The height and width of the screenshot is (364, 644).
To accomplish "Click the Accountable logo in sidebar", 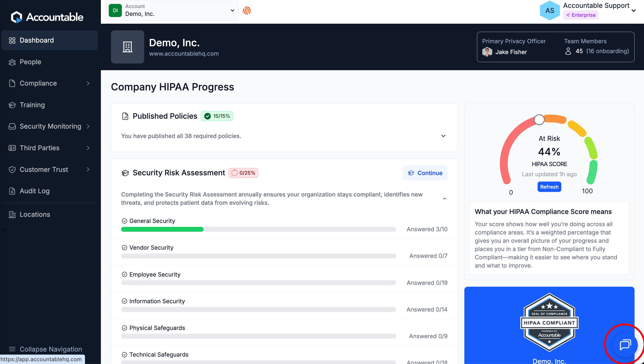I will click(x=47, y=17).
